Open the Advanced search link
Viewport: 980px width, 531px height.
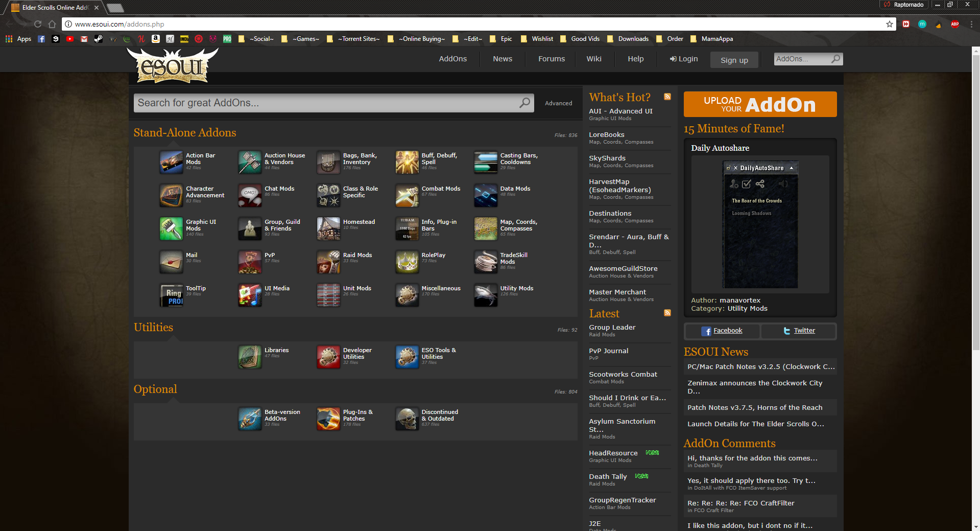point(558,103)
